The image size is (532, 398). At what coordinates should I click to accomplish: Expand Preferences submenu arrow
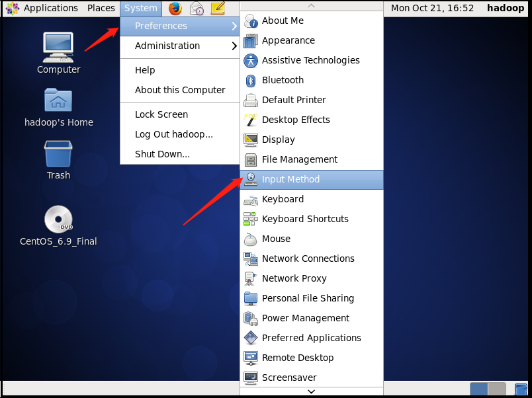(234, 26)
